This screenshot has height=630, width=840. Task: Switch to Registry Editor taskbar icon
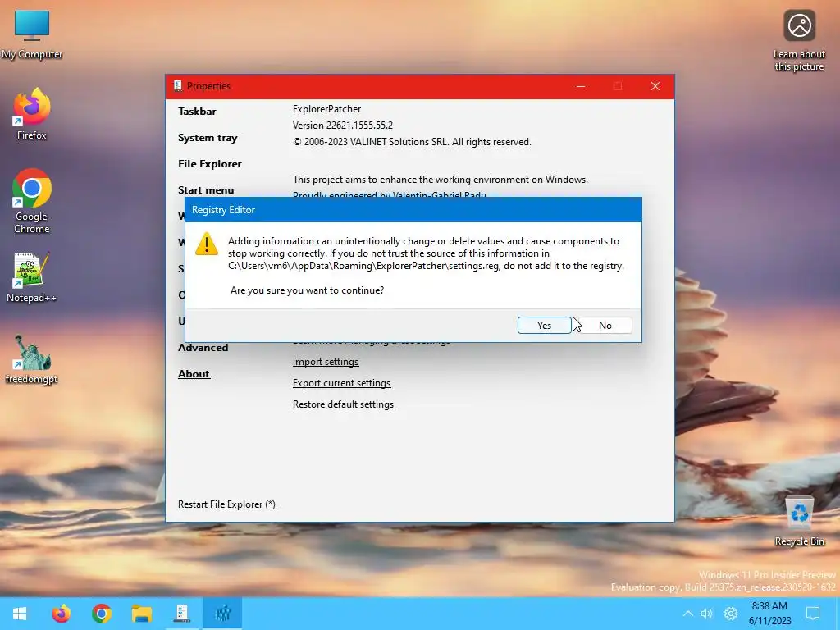[222, 614]
